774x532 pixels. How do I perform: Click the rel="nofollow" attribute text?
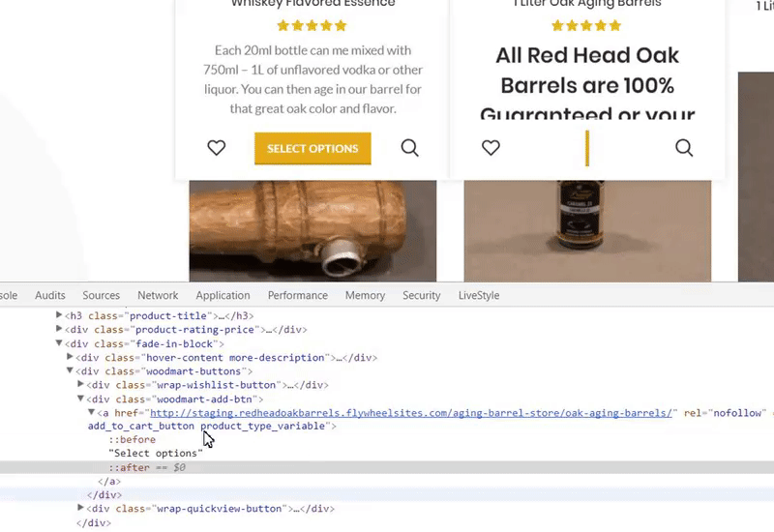[723, 413]
